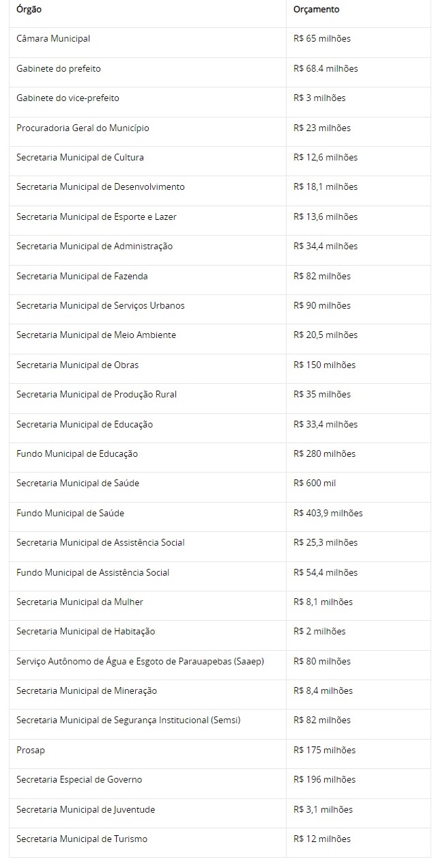Image resolution: width=434 pixels, height=868 pixels.
Task: Select Secretaria Municipal de Produção Rural
Action: 96,394
